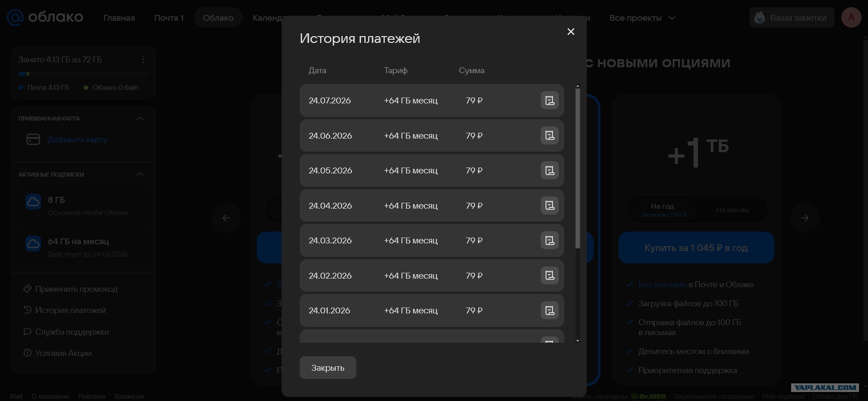
Task: Click the payment history clock icon
Action: 28,310
